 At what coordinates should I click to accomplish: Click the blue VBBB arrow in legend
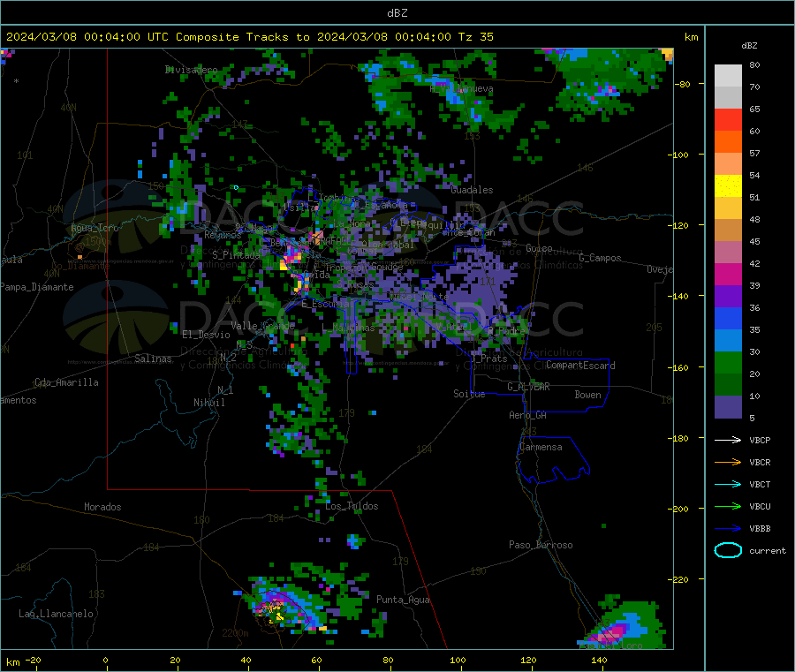728,529
